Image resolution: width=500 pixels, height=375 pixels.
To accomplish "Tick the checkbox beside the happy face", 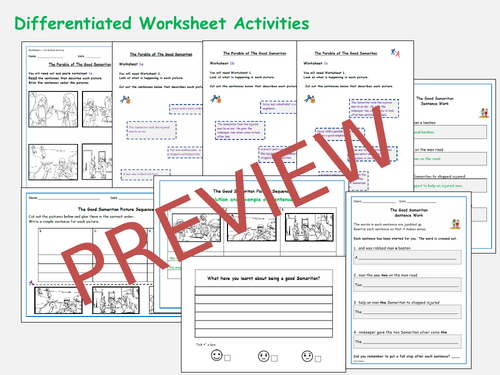I will (x=227, y=358).
